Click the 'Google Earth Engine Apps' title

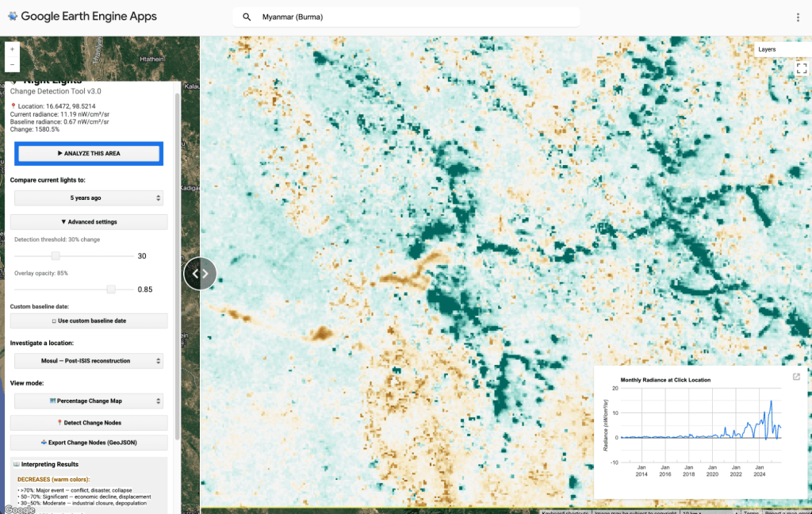[89, 16]
